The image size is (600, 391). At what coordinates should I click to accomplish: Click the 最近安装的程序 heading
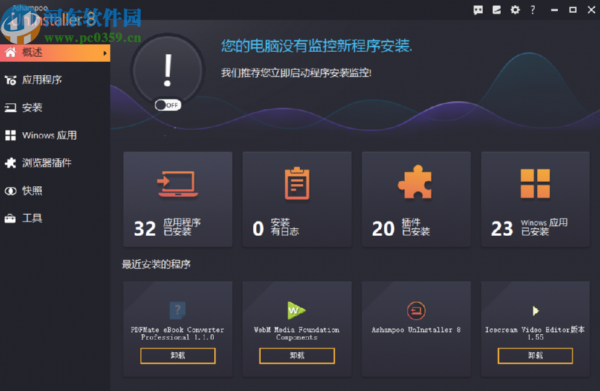pyautogui.click(x=156, y=264)
